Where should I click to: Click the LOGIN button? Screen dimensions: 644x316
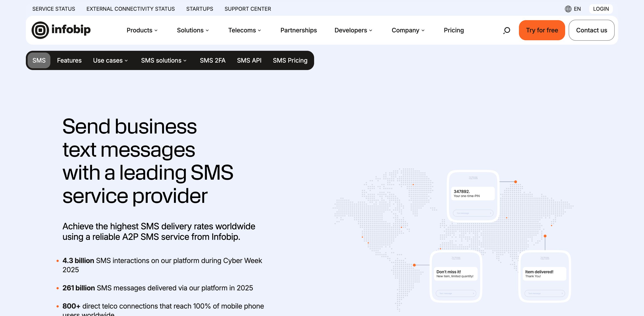(601, 9)
